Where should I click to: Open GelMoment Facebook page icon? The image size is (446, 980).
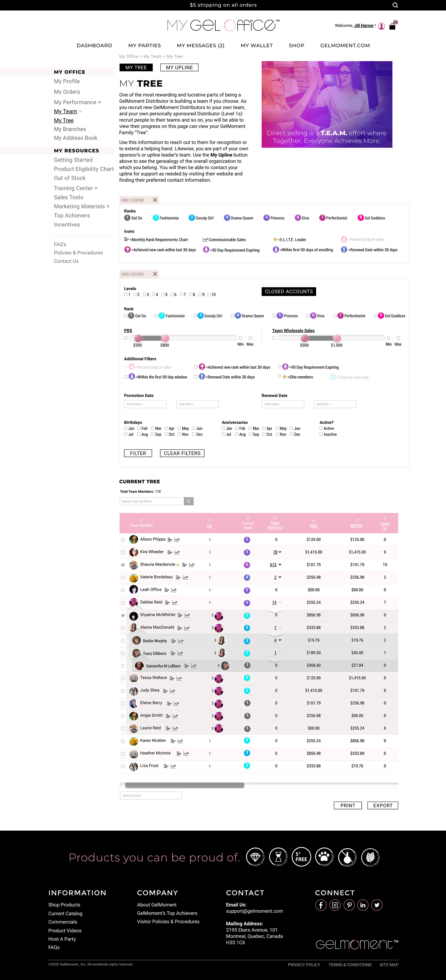[x=321, y=905]
